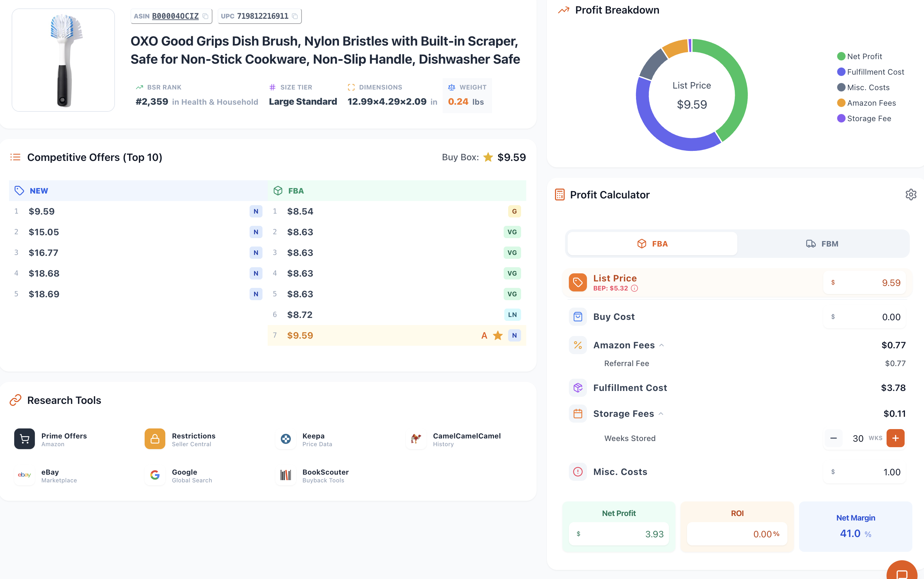This screenshot has height=579, width=924.
Task: Toggle Fulfillment Cost legend entry
Action: pyautogui.click(x=870, y=72)
